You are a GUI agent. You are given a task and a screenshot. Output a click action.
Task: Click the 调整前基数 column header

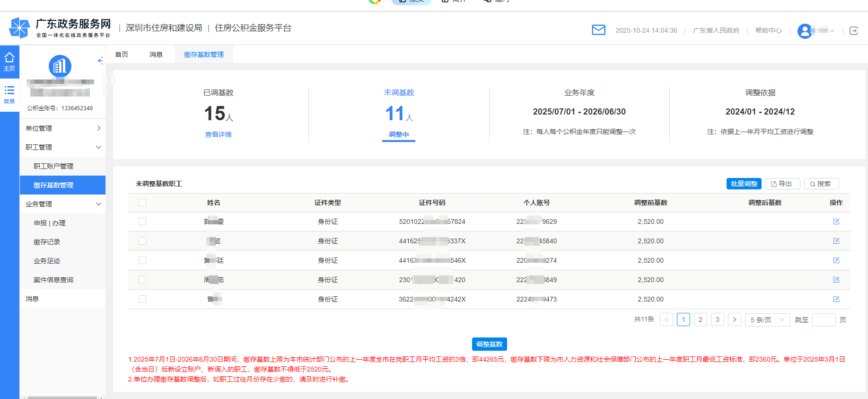click(650, 203)
